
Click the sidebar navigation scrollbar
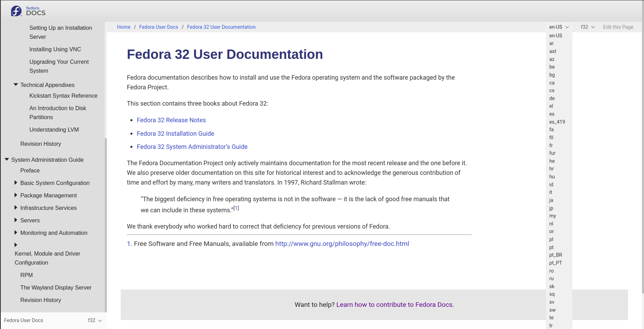[105, 225]
